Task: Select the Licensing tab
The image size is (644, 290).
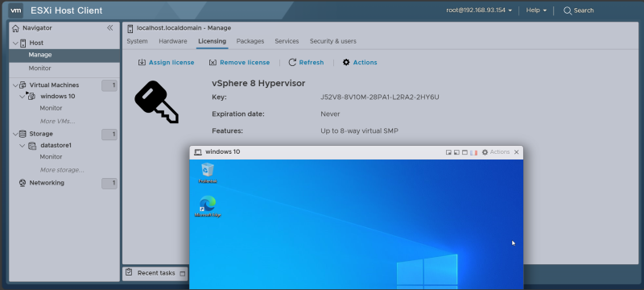Action: [x=212, y=41]
